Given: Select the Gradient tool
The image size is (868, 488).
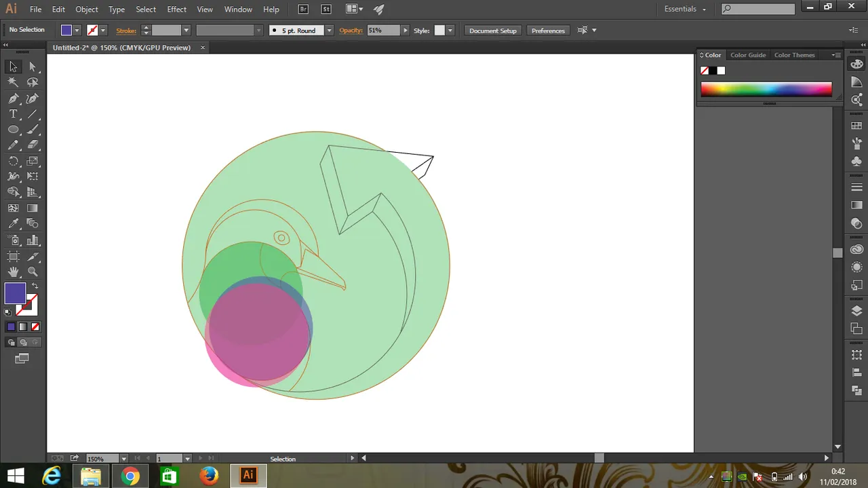Looking at the screenshot, I should coord(33,208).
